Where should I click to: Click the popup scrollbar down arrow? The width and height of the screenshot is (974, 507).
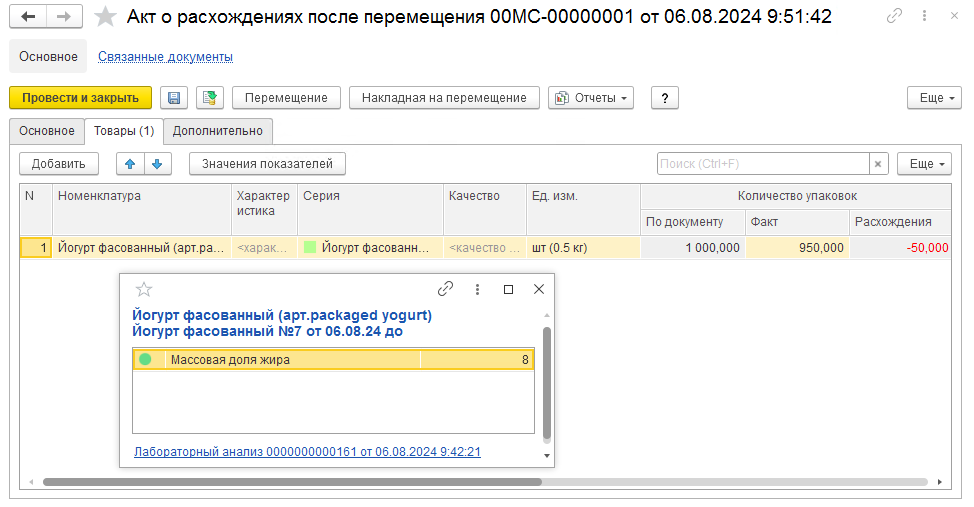click(547, 455)
